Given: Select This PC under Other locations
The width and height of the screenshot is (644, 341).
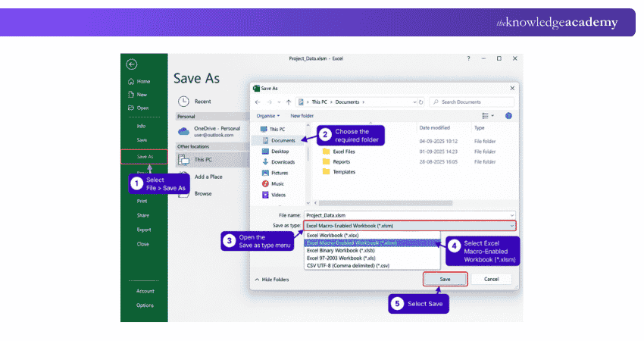Looking at the screenshot, I should click(x=212, y=159).
